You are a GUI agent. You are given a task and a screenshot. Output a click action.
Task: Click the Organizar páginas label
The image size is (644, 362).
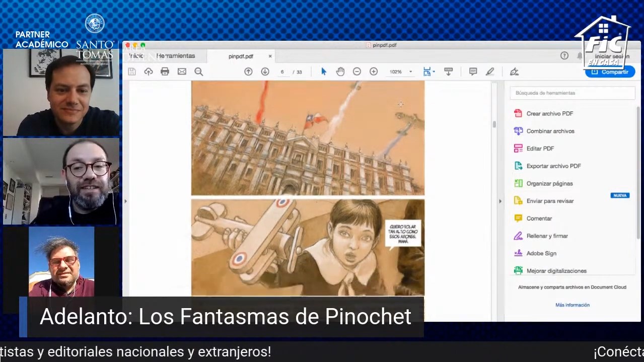point(550,184)
